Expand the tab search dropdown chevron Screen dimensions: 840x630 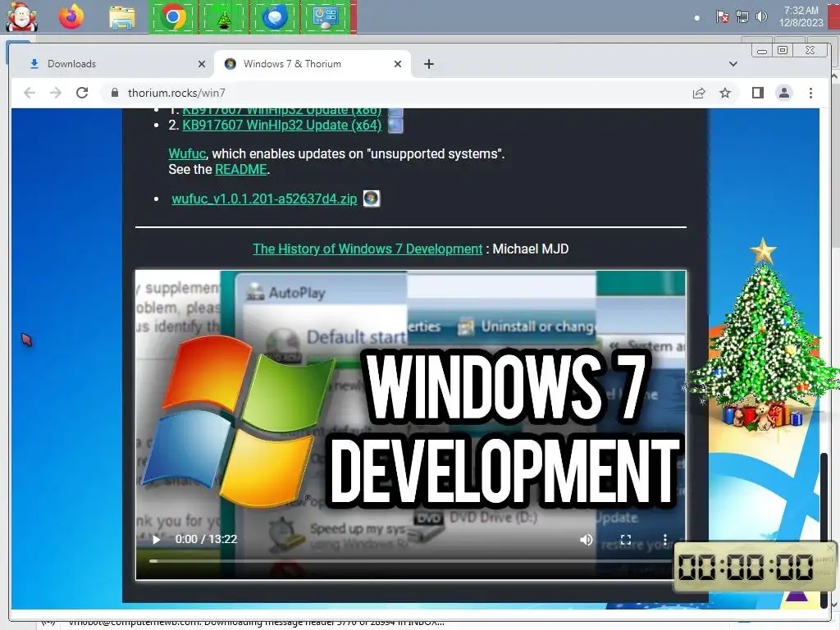coord(733,64)
